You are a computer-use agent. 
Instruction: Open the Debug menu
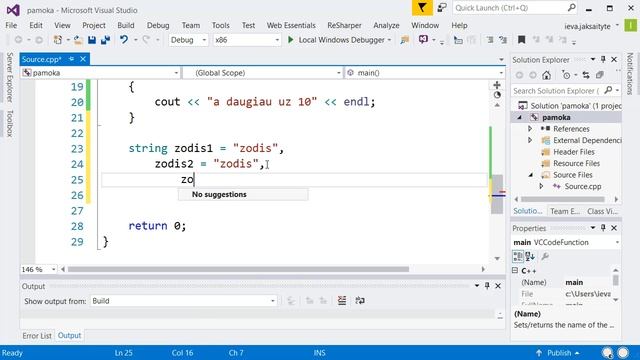click(158, 25)
